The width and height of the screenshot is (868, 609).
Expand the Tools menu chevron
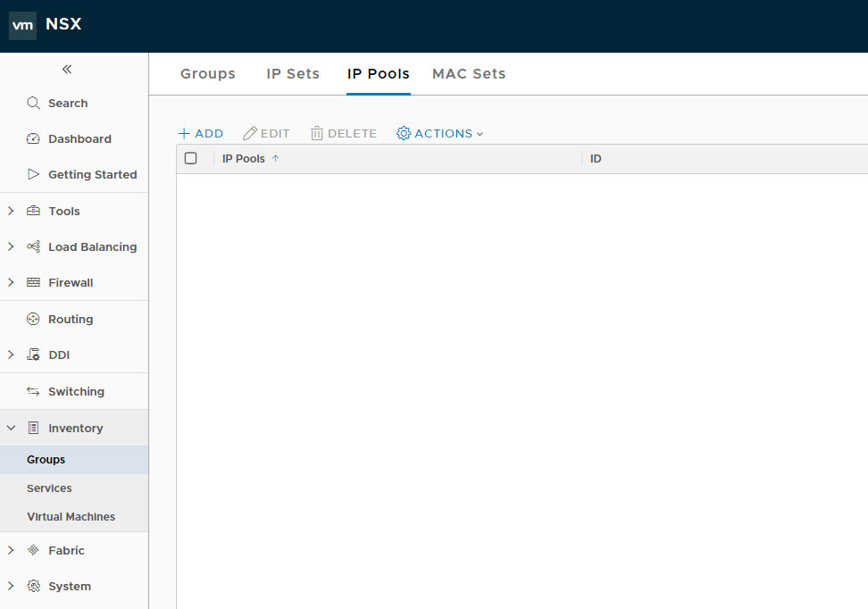pyautogui.click(x=11, y=212)
